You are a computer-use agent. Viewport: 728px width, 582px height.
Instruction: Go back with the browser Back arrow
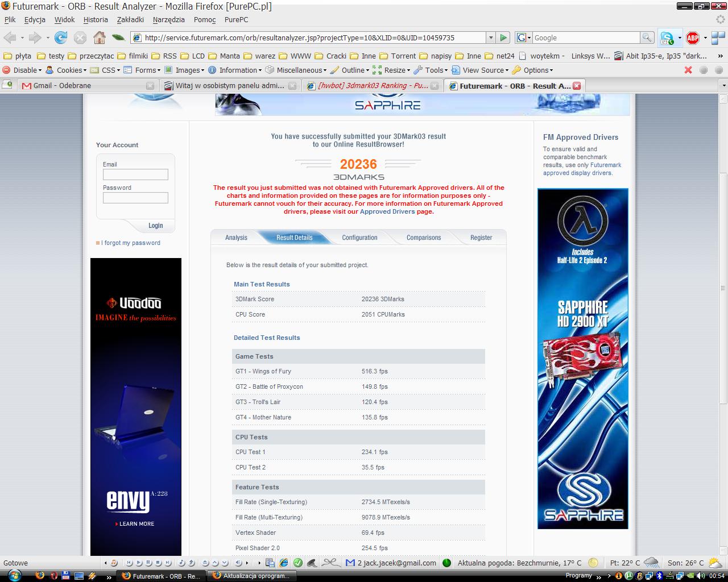point(10,38)
